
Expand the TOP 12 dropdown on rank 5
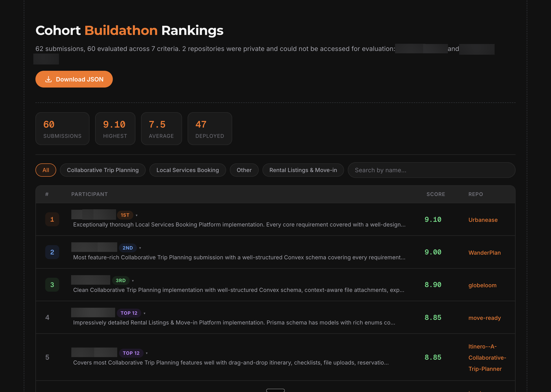pos(147,353)
